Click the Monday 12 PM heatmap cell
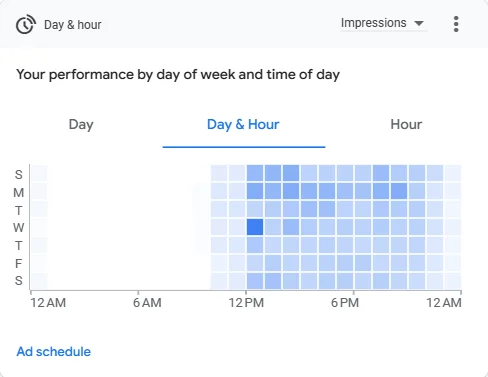488x377 pixels. point(255,191)
